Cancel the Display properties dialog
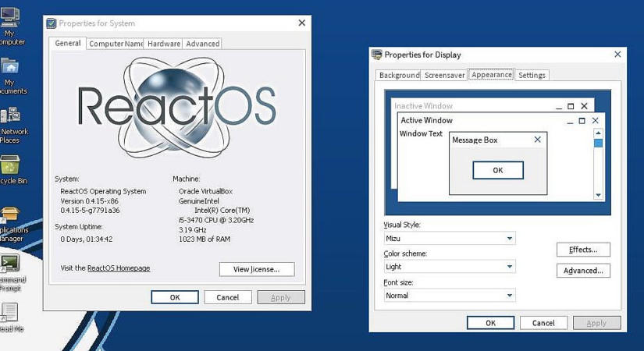The height and width of the screenshot is (351, 644). click(x=543, y=323)
